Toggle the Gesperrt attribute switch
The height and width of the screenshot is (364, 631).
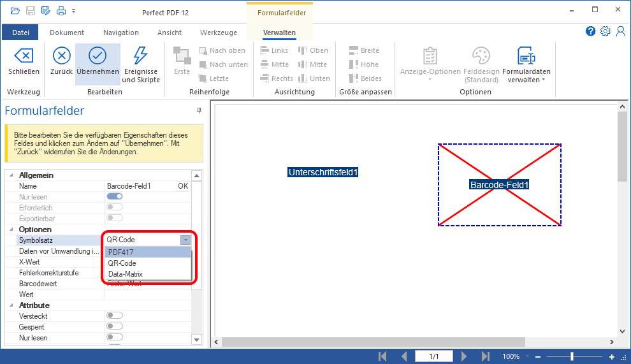click(x=115, y=326)
